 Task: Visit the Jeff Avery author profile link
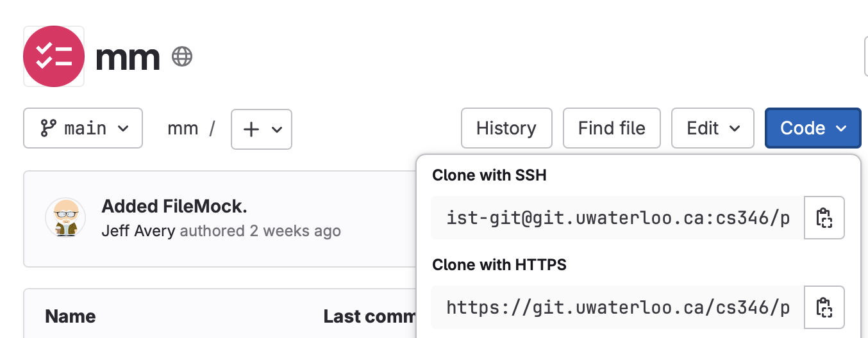coord(138,230)
